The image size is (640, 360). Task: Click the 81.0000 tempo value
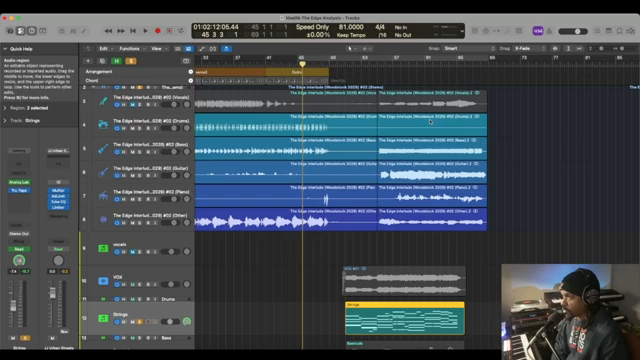tap(351, 27)
